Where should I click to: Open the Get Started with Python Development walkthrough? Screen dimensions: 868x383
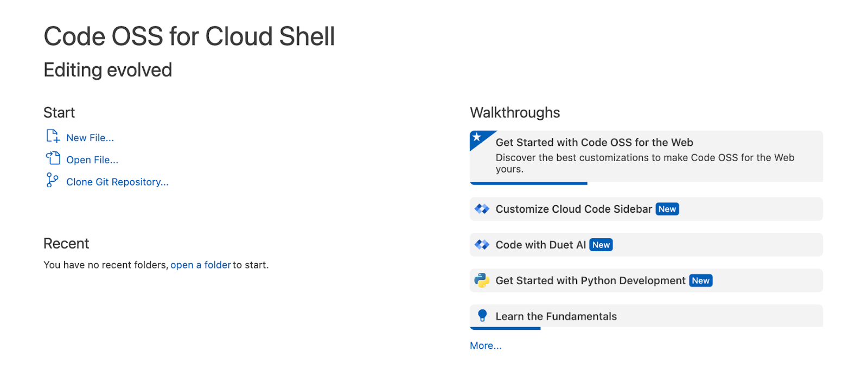(x=646, y=280)
